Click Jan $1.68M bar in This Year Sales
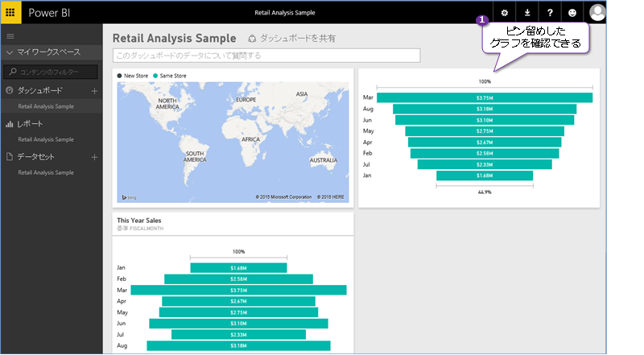 [238, 268]
